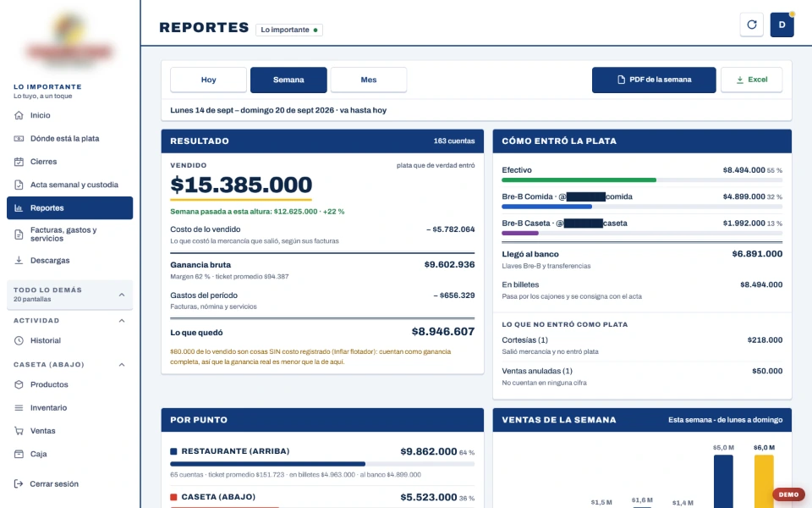Open the Caja page

tap(70, 454)
